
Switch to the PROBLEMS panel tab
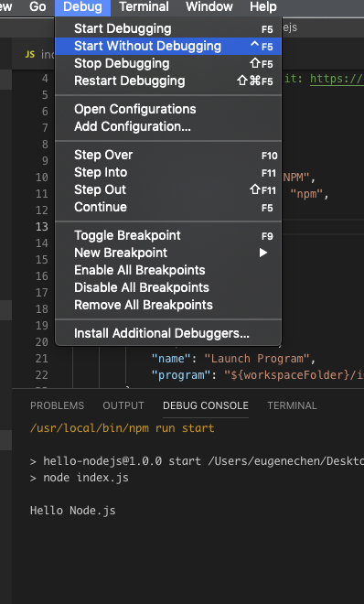pos(57,405)
